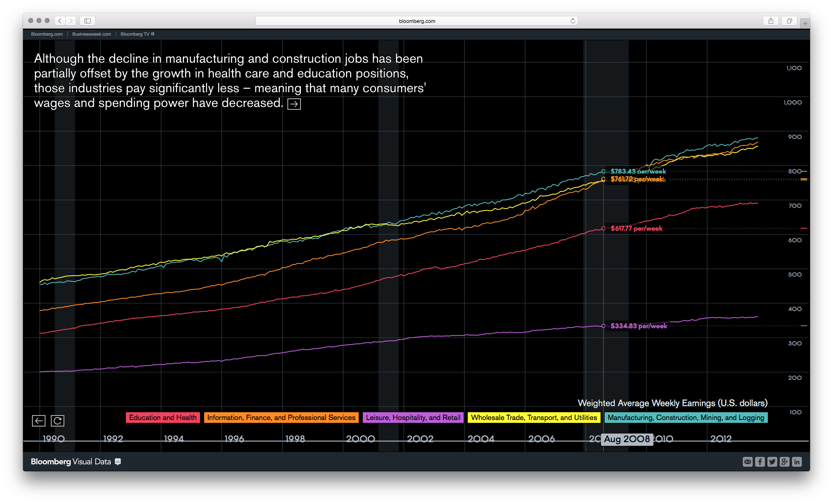Toggle the Education and Health series
Screen dimensions: 833x504
coord(163,418)
